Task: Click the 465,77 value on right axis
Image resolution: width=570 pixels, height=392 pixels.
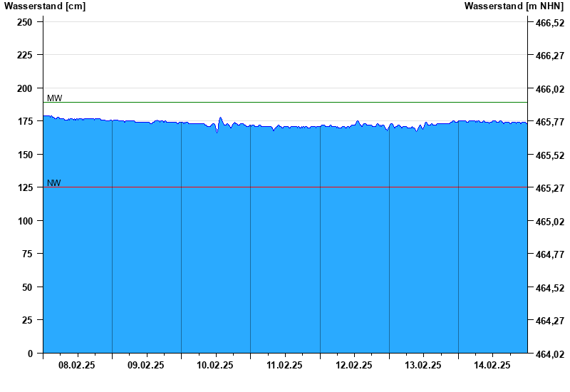Action: (550, 122)
